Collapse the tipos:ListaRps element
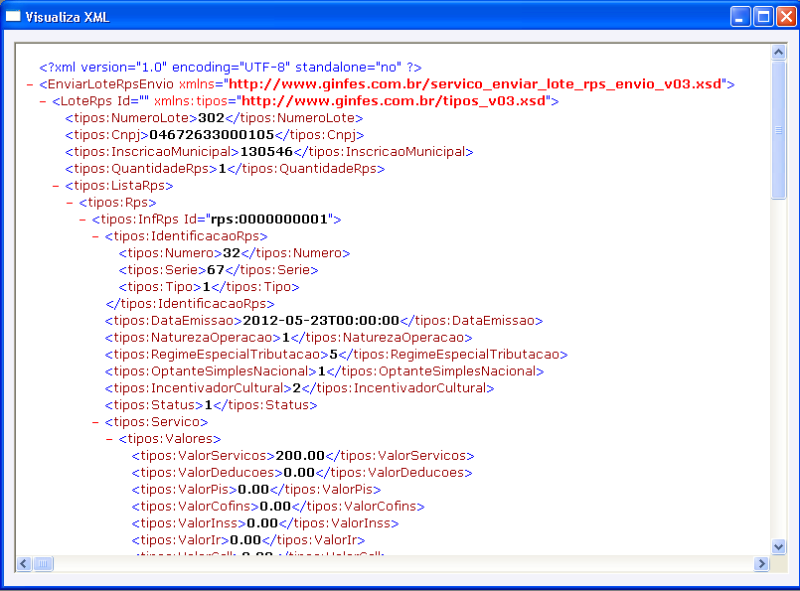 point(55,185)
